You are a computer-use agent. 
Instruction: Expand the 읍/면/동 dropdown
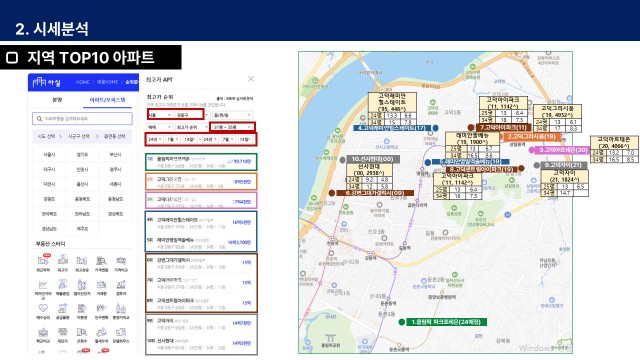232,115
